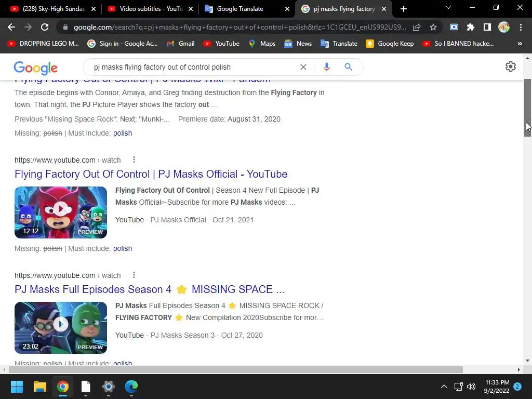Viewport: 532px width, 399px height.
Task: Open the Gmail bookmark
Action: [180, 44]
